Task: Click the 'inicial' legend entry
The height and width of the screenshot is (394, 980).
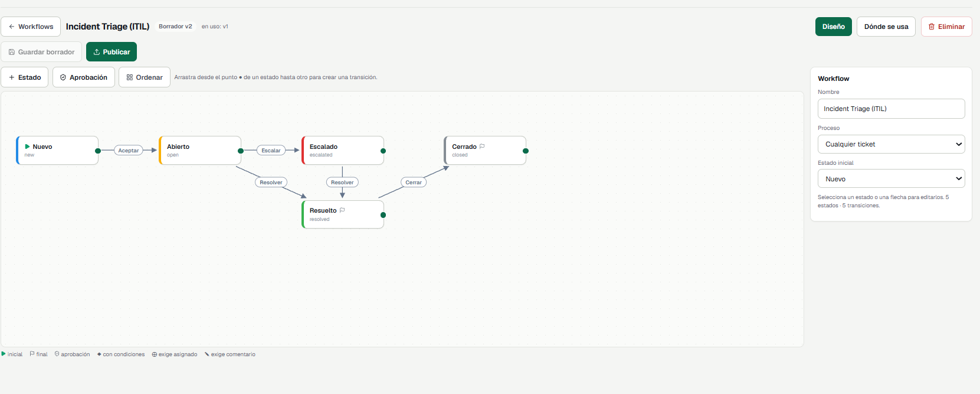Action: pyautogui.click(x=12, y=354)
